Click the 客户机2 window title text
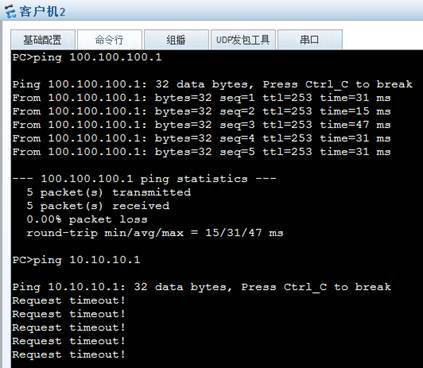 42,11
